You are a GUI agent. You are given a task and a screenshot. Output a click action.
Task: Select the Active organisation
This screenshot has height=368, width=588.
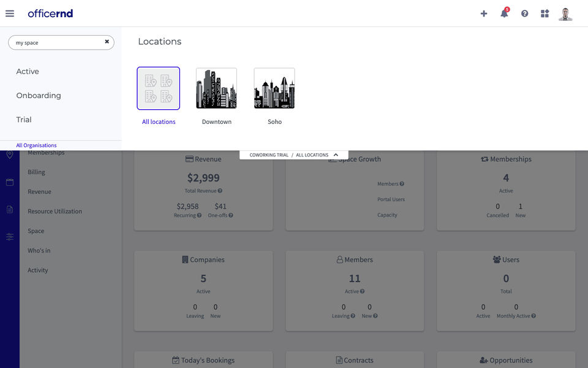click(x=28, y=71)
